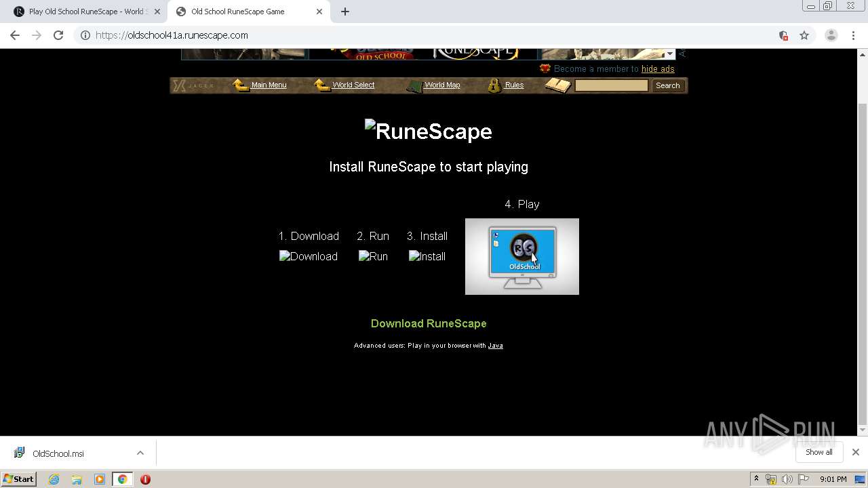This screenshot has height=488, width=868.
Task: Go forward to the next page
Action: click(x=37, y=35)
